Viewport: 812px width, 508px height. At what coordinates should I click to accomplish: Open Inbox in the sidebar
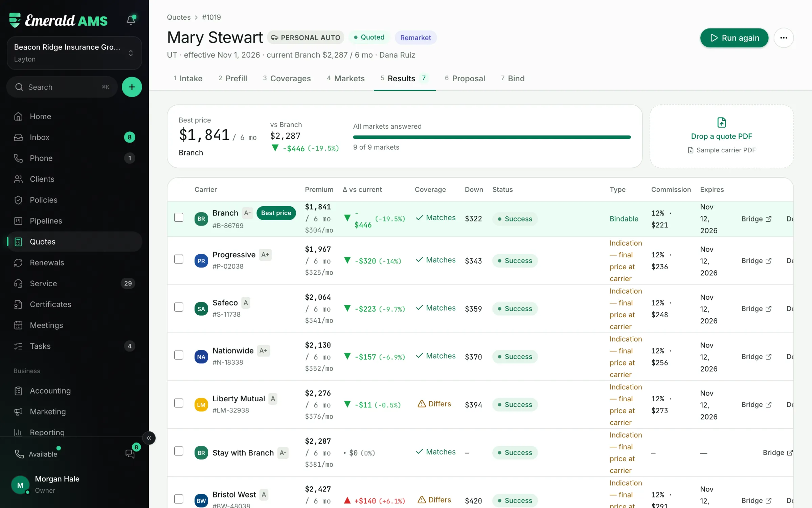point(74,137)
